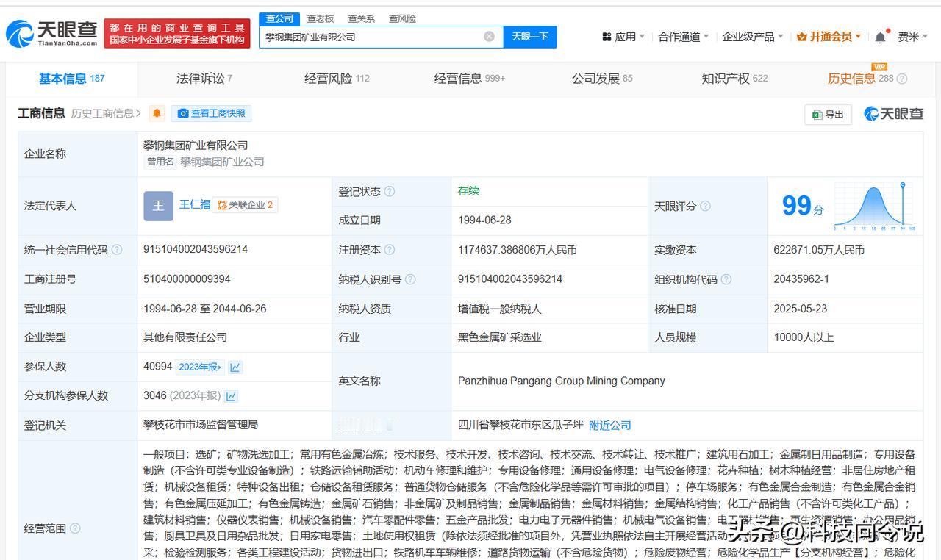Open the 费米 user account dropdown
The width and height of the screenshot is (941, 560).
pyautogui.click(x=913, y=37)
